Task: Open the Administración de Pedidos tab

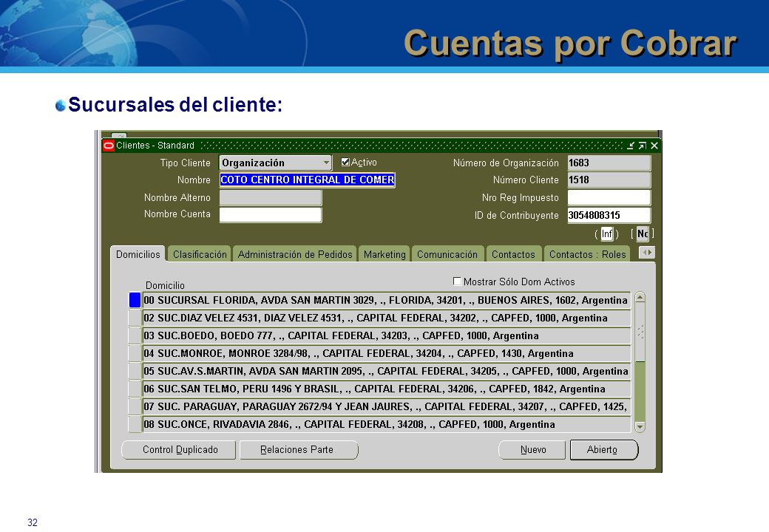Action: [295, 254]
